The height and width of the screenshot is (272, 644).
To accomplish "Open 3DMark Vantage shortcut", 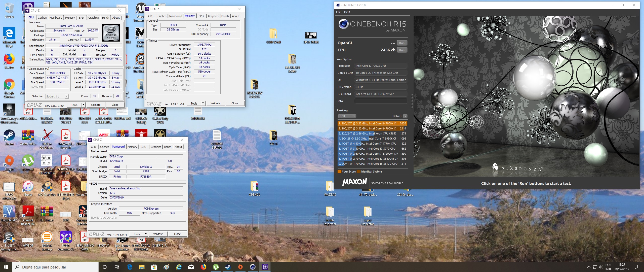I will click(x=47, y=241).
